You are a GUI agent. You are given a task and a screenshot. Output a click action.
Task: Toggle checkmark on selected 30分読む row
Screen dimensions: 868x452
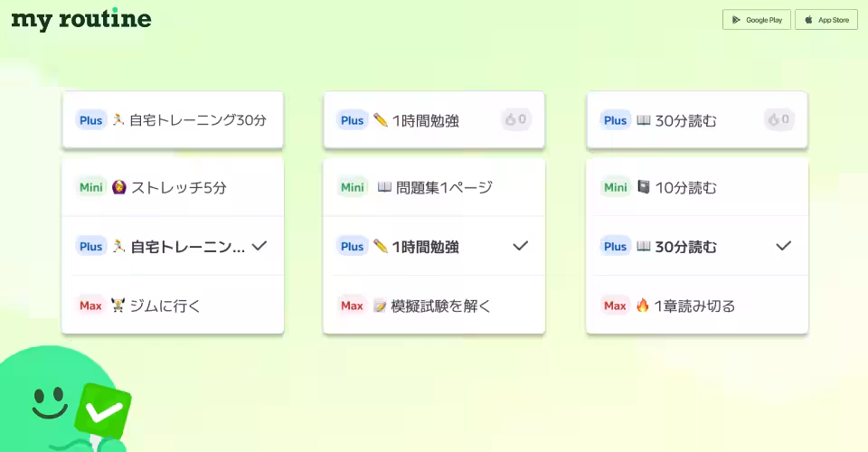783,246
